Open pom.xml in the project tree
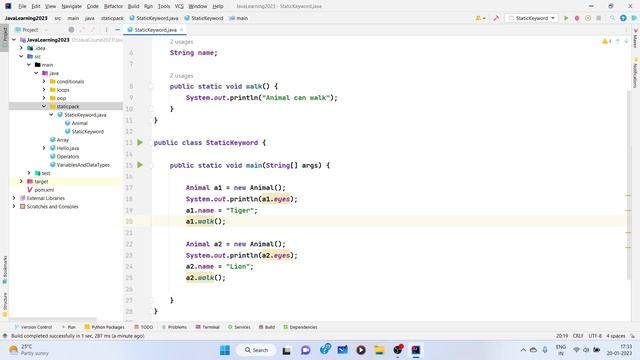This screenshot has width=640, height=360. [40, 190]
